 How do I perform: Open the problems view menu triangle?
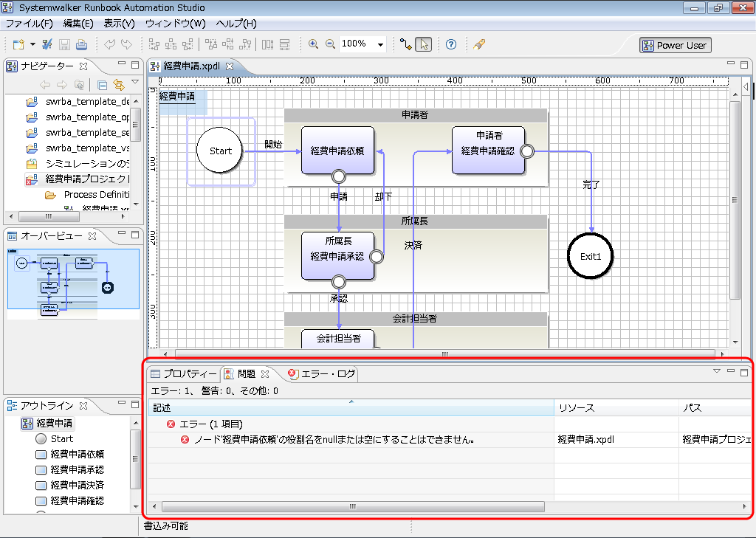tap(716, 370)
